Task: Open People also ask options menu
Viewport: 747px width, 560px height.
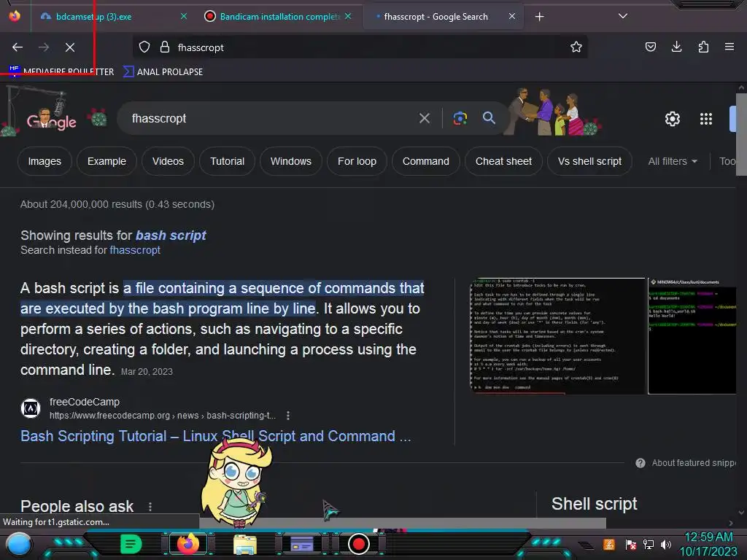Action: pos(150,507)
